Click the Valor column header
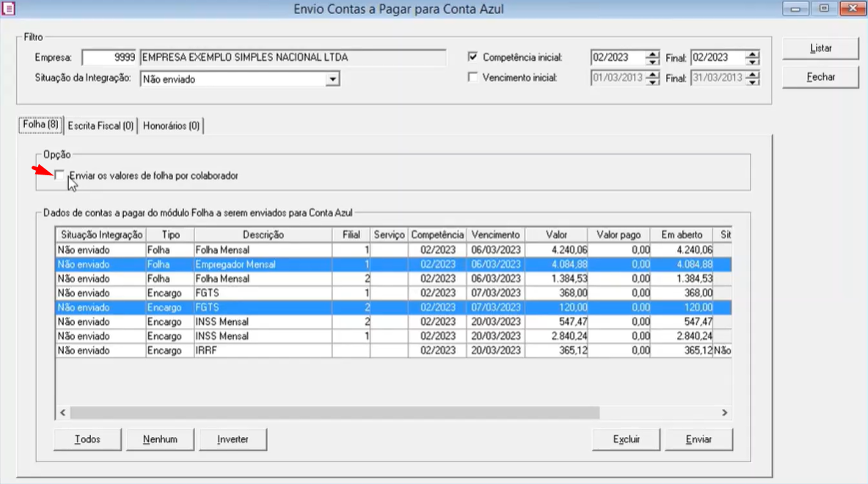Viewport: 868px width, 484px height. (x=556, y=235)
